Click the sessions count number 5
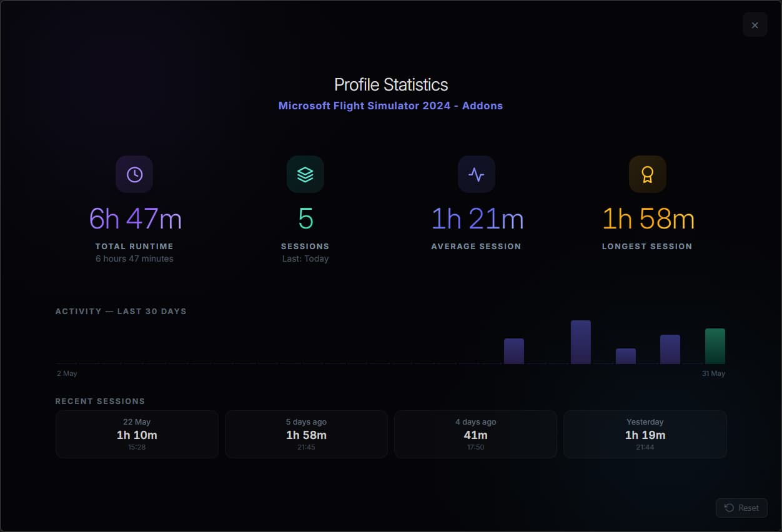Image resolution: width=782 pixels, height=532 pixels. (x=305, y=219)
